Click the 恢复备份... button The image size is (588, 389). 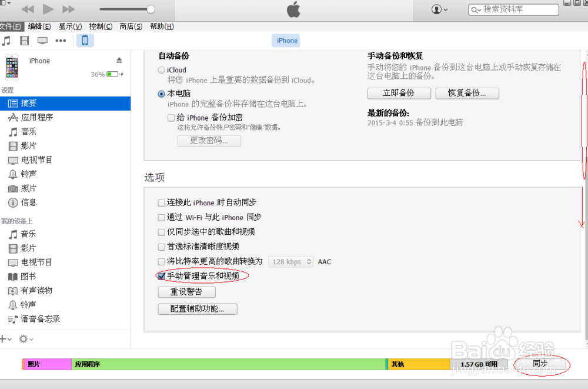pos(467,93)
